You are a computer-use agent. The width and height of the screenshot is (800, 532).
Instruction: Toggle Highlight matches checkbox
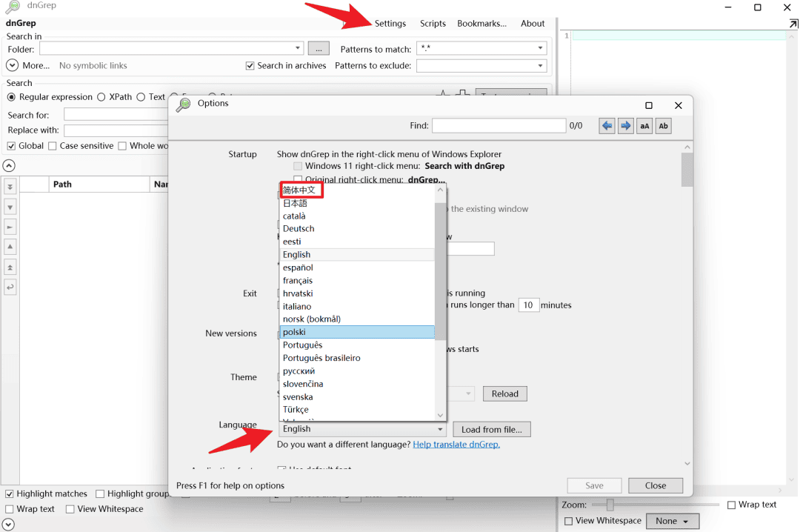tap(9, 493)
